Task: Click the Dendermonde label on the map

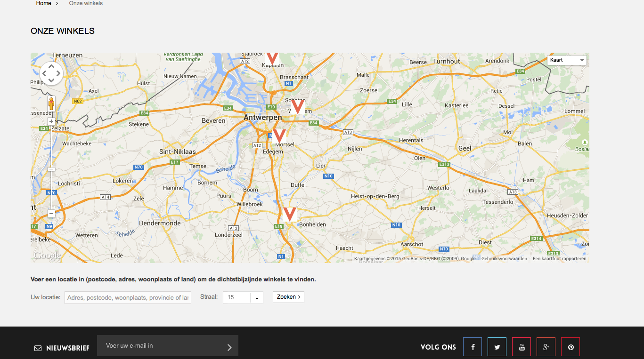Action: (160, 223)
